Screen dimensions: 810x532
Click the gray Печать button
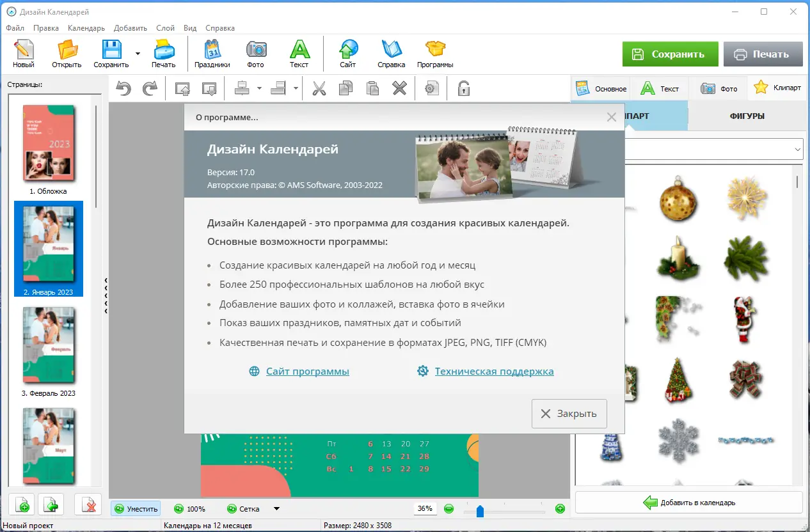pyautogui.click(x=763, y=54)
